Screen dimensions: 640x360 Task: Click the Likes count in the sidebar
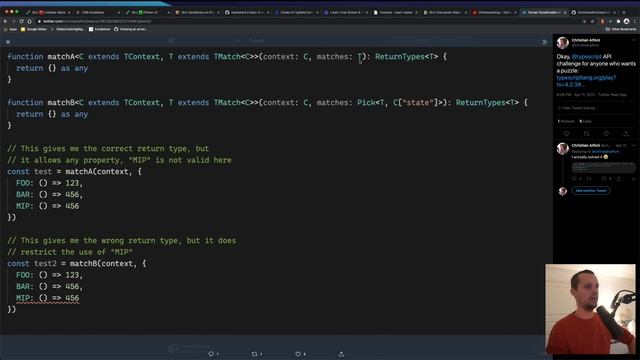point(586,121)
